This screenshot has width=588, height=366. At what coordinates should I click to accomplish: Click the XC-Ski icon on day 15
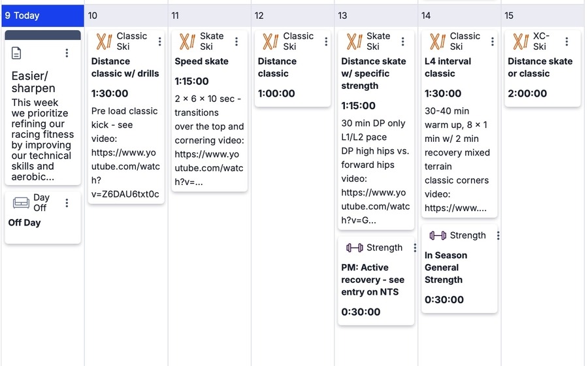click(x=521, y=42)
